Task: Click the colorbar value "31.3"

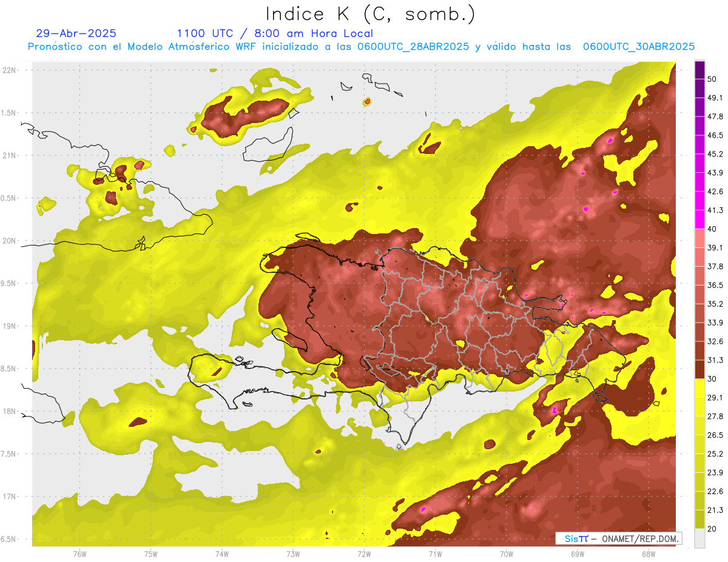Action: tap(715, 360)
